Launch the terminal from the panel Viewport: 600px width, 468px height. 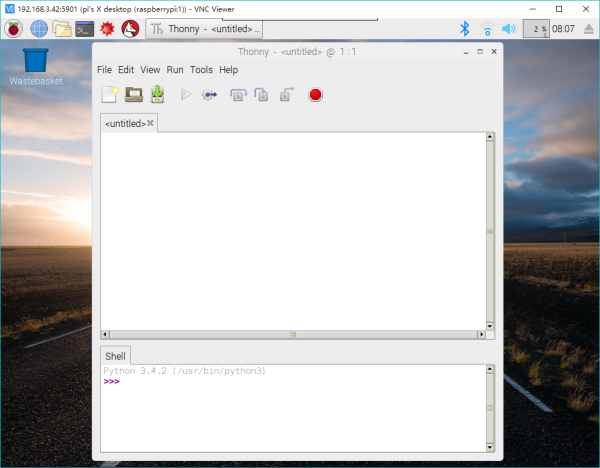85,29
